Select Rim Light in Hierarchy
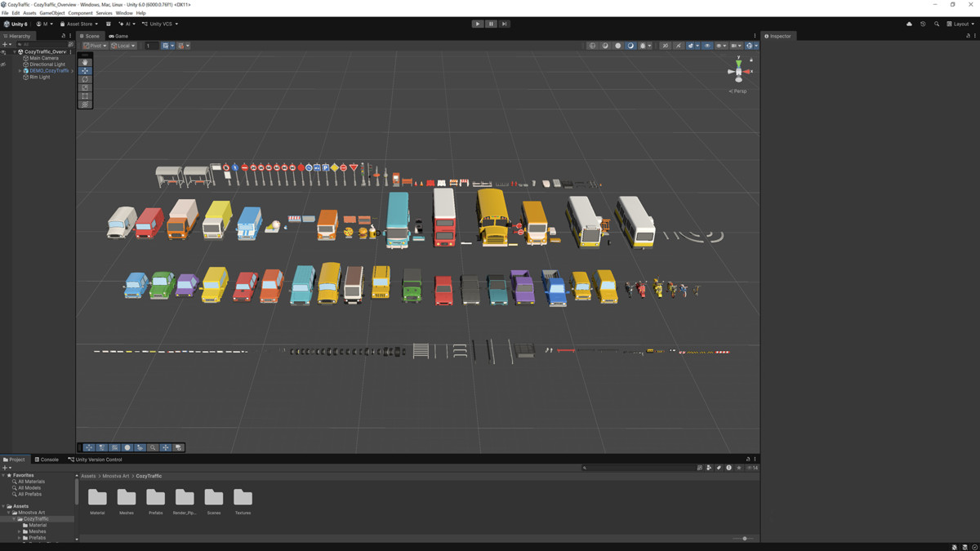980x551 pixels. click(39, 78)
